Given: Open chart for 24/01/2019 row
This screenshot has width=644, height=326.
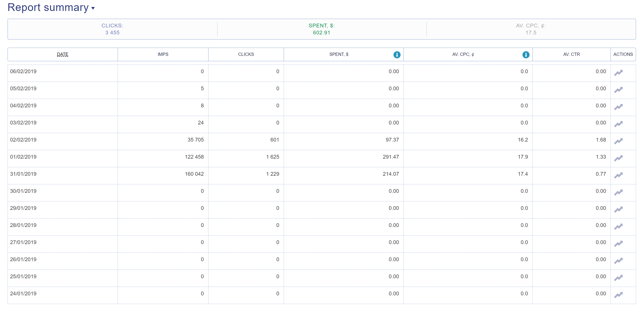Looking at the screenshot, I should coord(618,295).
